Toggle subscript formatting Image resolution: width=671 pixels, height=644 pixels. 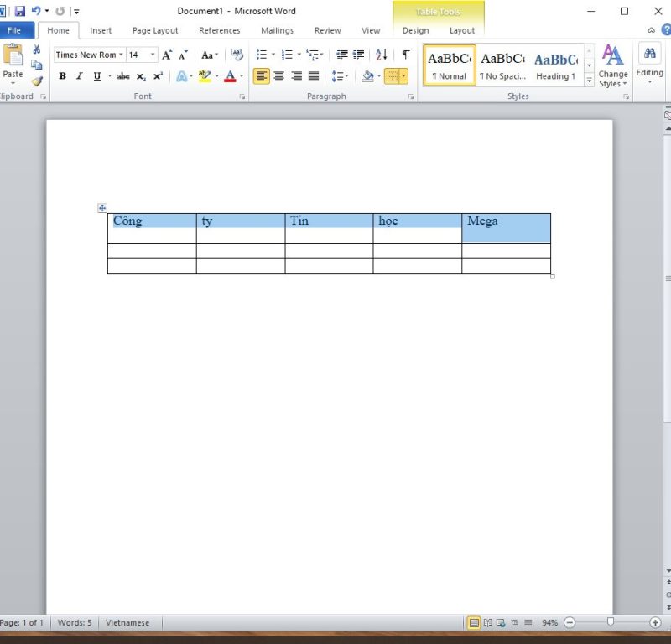[141, 76]
